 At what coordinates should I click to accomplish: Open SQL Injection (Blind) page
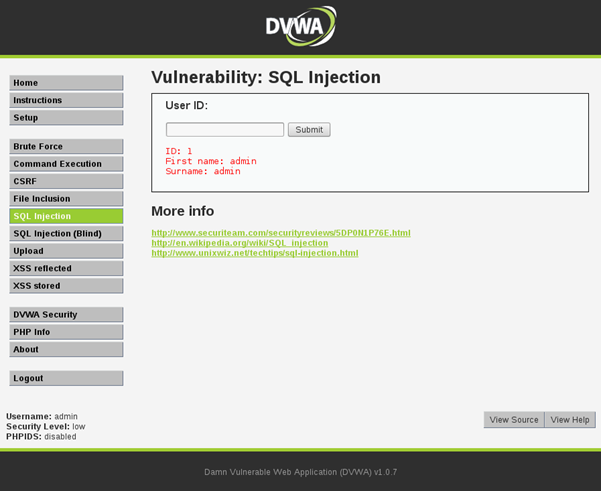pyautogui.click(x=66, y=233)
